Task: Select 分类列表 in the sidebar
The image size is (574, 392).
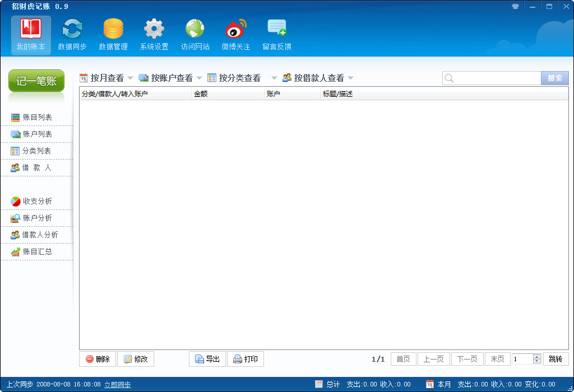Action: (x=36, y=151)
